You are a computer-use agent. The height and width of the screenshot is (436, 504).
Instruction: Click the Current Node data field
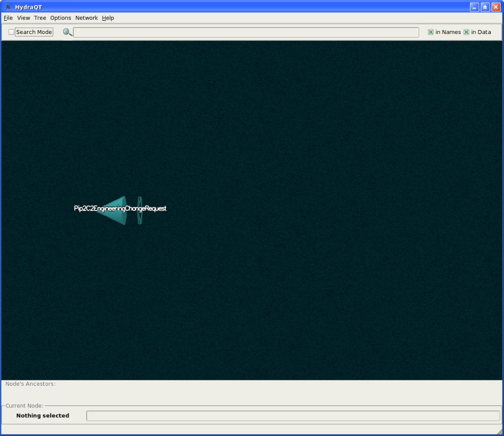pyautogui.click(x=293, y=415)
